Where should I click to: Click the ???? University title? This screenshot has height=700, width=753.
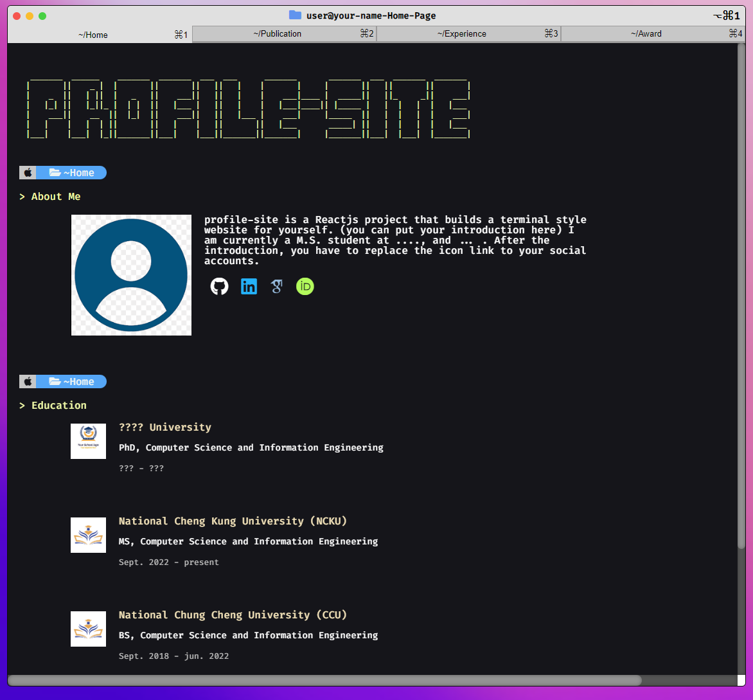(164, 427)
